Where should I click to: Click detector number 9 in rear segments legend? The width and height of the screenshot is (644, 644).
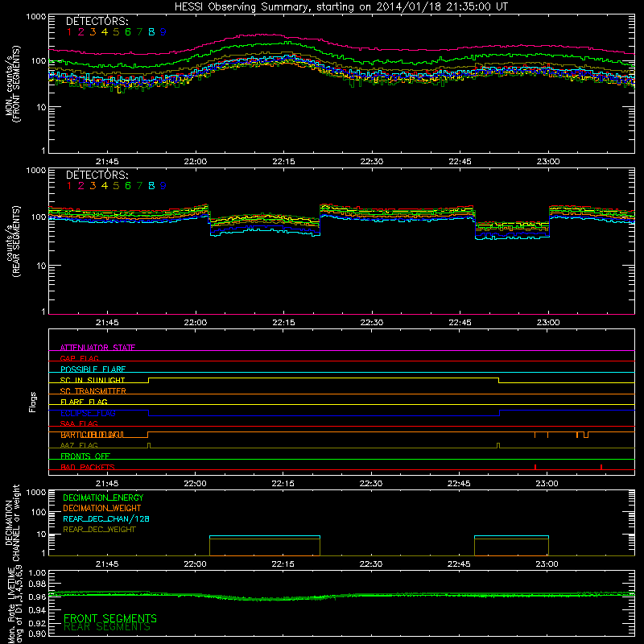pyautogui.click(x=163, y=186)
